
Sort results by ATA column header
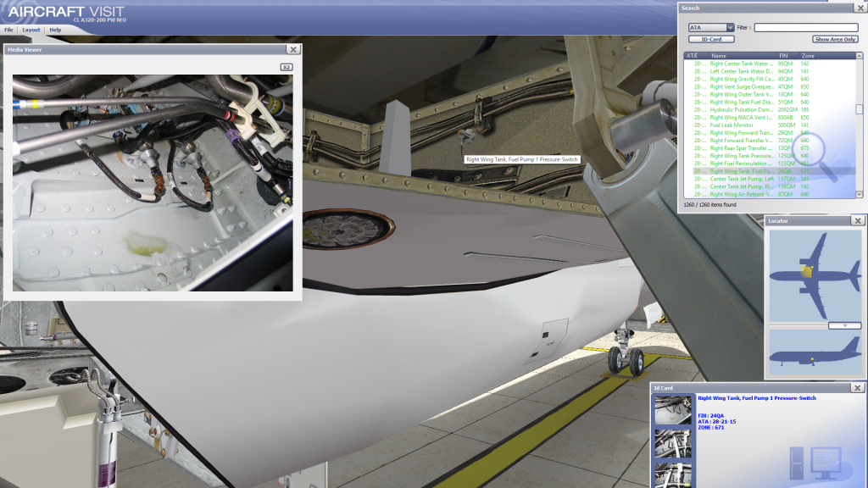pyautogui.click(x=696, y=55)
